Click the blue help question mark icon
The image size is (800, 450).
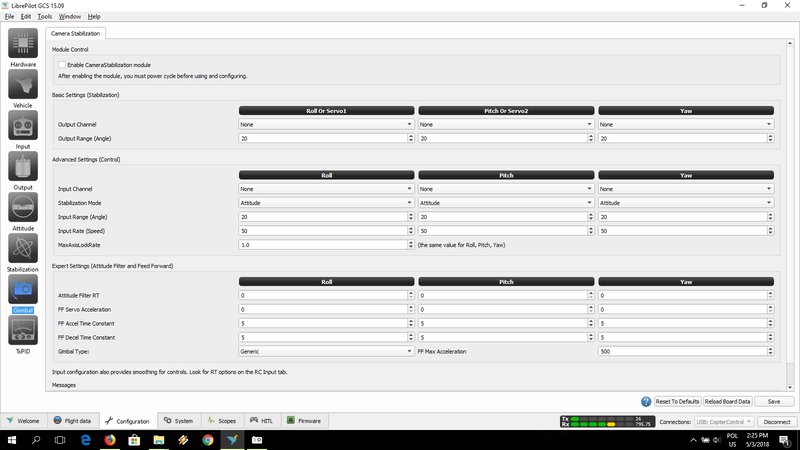coord(647,401)
